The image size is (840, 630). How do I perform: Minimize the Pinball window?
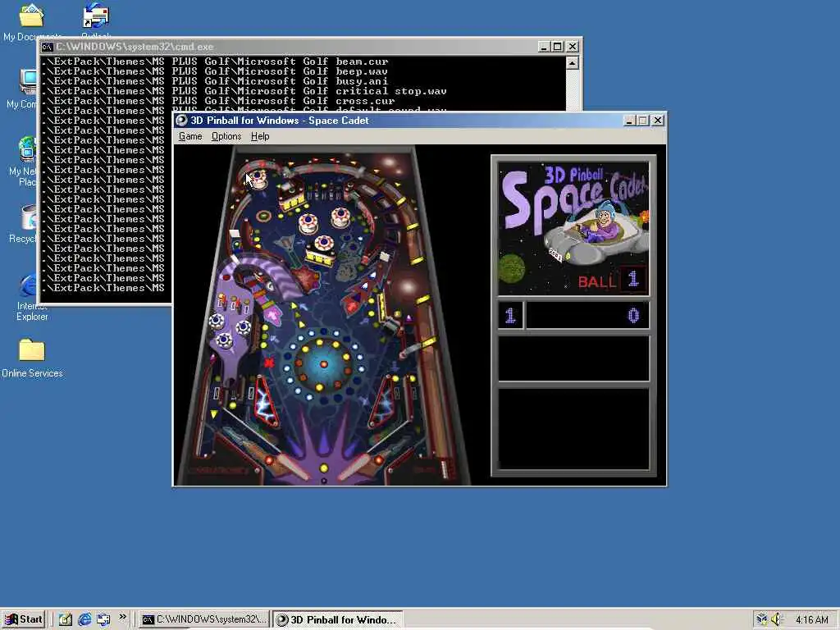tap(629, 121)
